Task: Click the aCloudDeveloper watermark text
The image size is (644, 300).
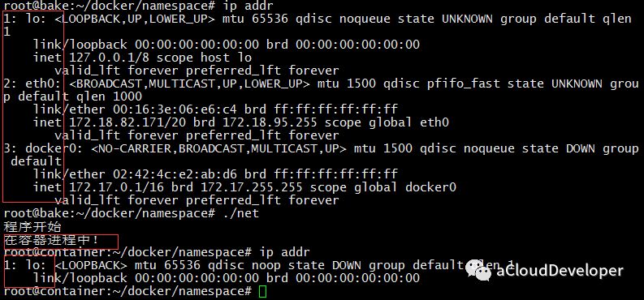Action: click(x=560, y=271)
